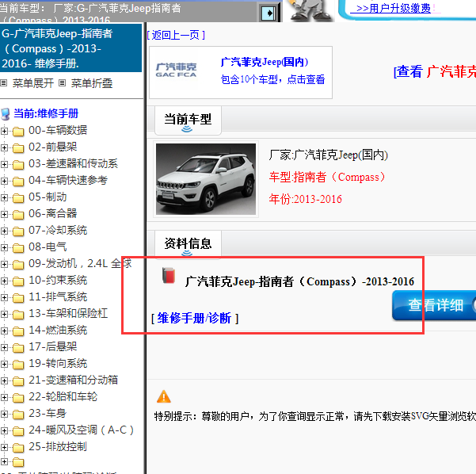Select the 当前车型 tab
The image size is (476, 474).
point(188,120)
